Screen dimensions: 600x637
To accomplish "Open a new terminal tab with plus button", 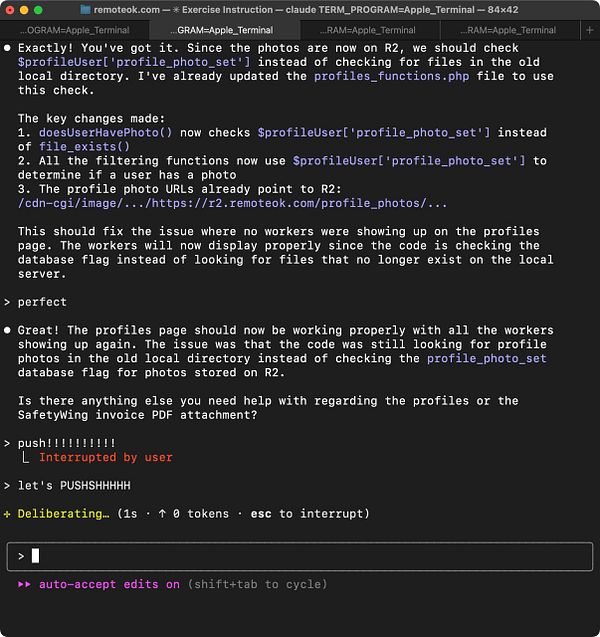I will tap(589, 30).
